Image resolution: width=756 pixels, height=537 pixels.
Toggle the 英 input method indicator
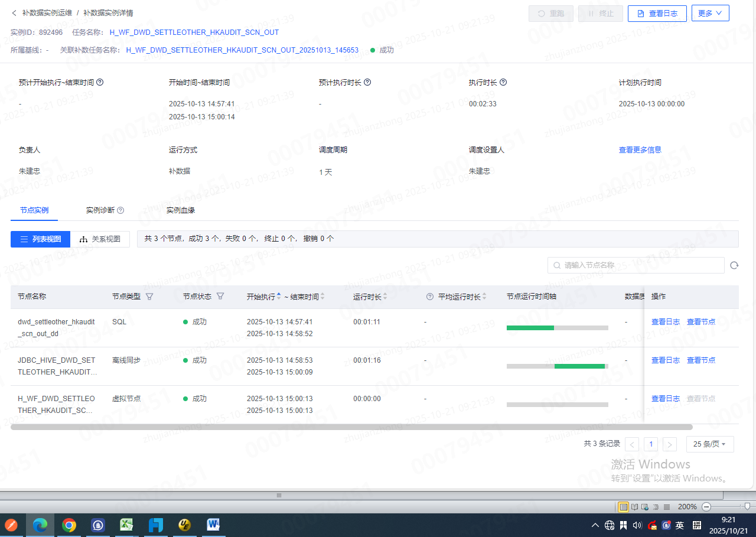point(680,525)
